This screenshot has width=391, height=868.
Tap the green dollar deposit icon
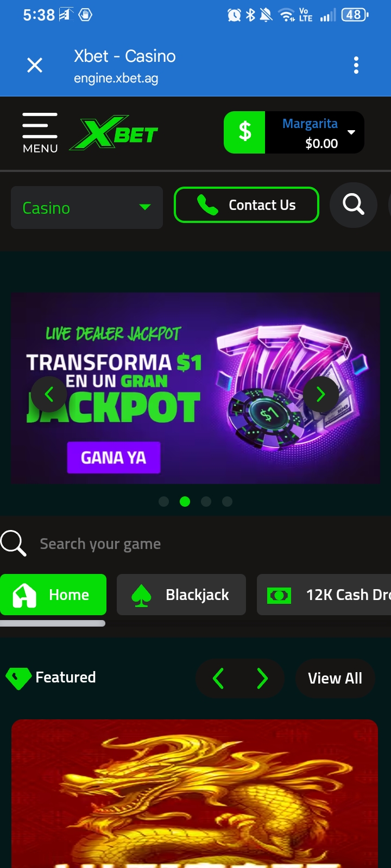coord(244,132)
